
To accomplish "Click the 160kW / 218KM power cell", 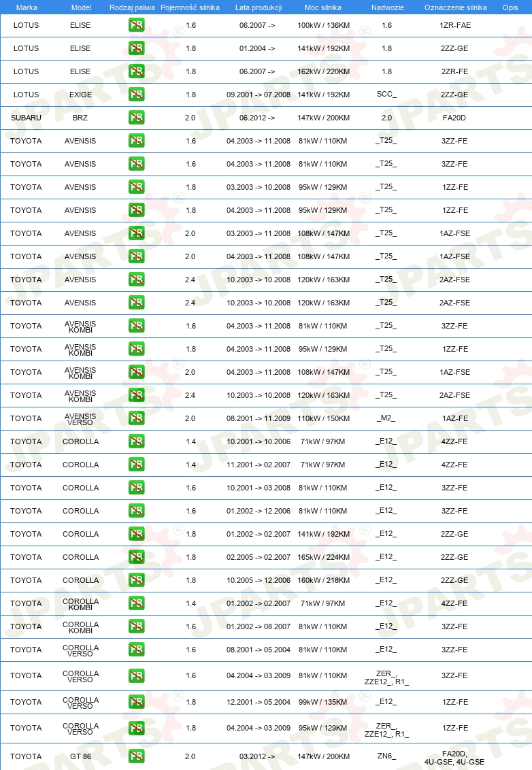I will pyautogui.click(x=324, y=580).
